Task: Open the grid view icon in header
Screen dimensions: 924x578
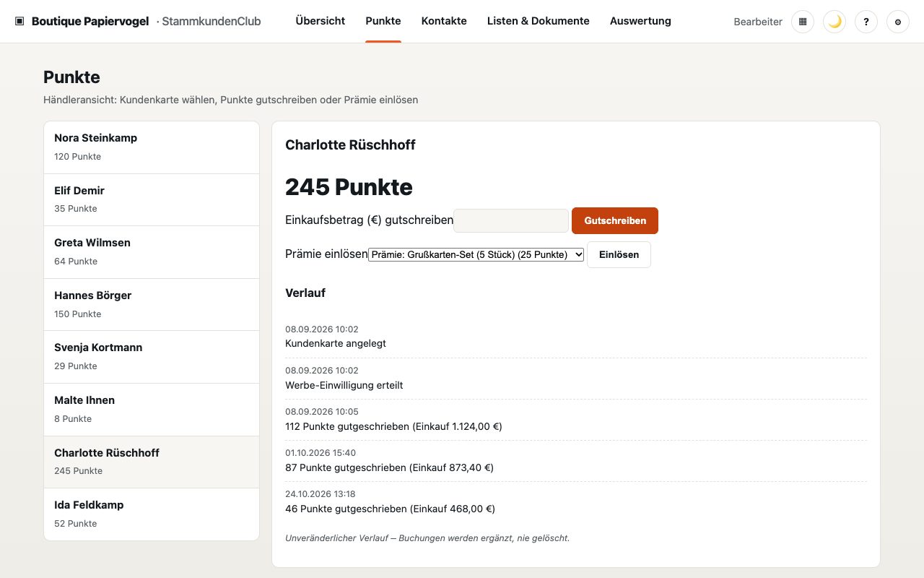Action: [803, 22]
